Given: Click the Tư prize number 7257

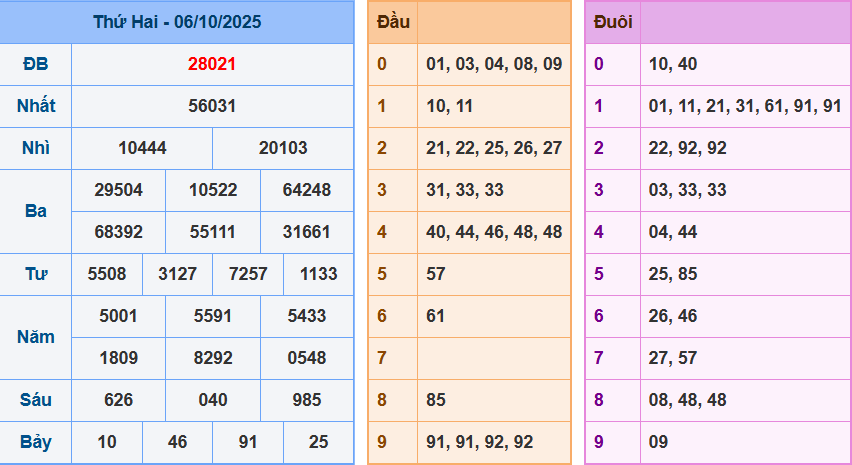Looking at the screenshot, I should (248, 274).
